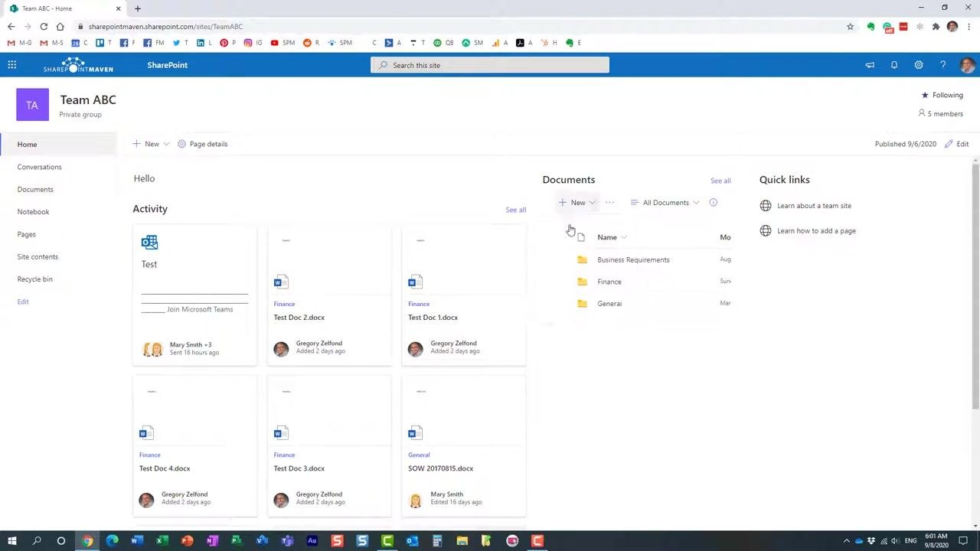Viewport: 980px width, 551px height.
Task: Open the settings gear in SharePoint header
Action: click(919, 65)
